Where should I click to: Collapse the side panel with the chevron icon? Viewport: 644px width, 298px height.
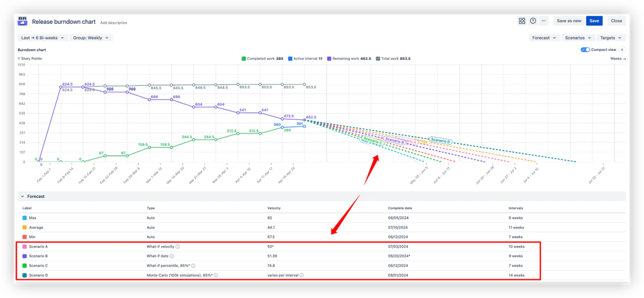622,50
